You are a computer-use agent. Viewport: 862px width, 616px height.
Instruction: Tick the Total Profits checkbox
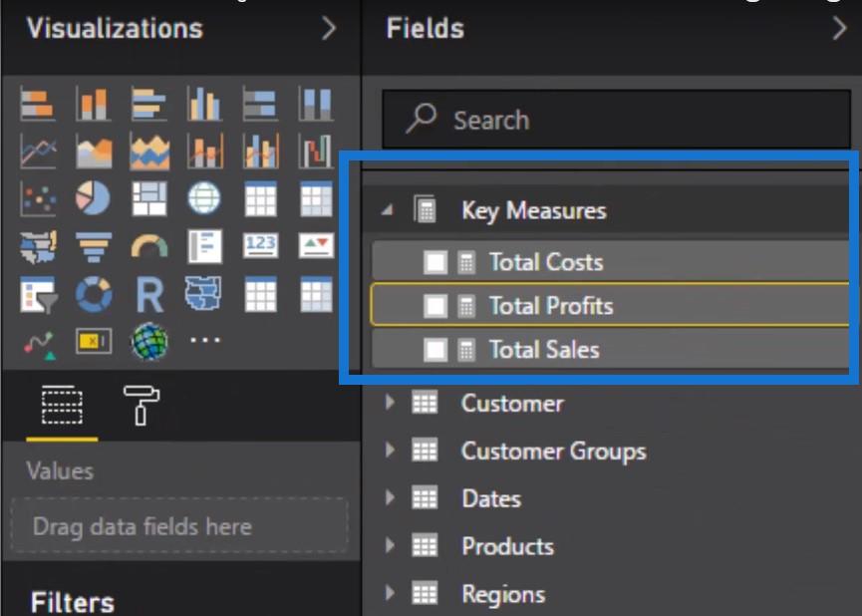435,306
